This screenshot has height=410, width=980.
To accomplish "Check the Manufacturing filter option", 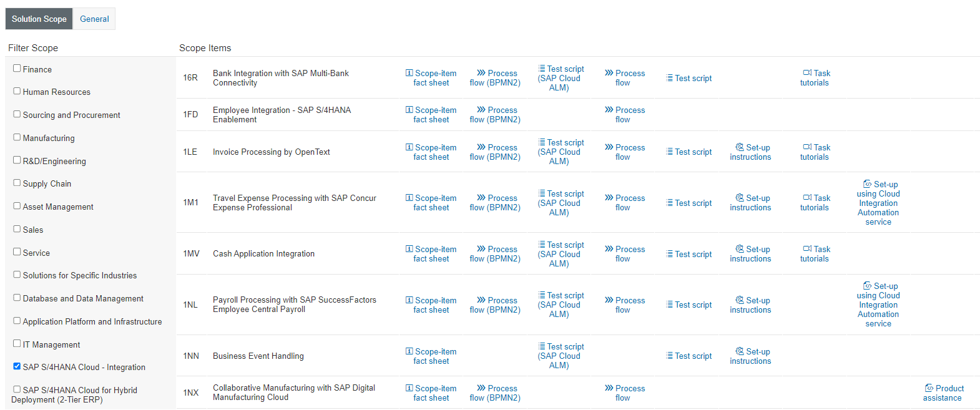I will tap(17, 137).
